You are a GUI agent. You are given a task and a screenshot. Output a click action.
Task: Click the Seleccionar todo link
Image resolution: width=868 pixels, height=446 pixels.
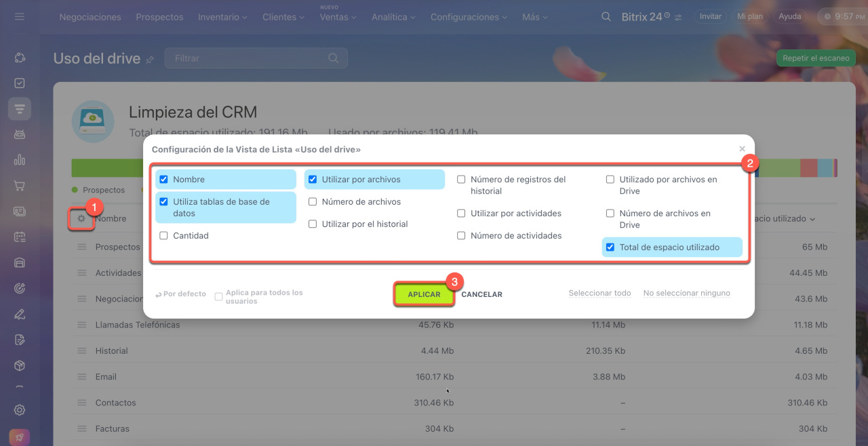(x=599, y=293)
